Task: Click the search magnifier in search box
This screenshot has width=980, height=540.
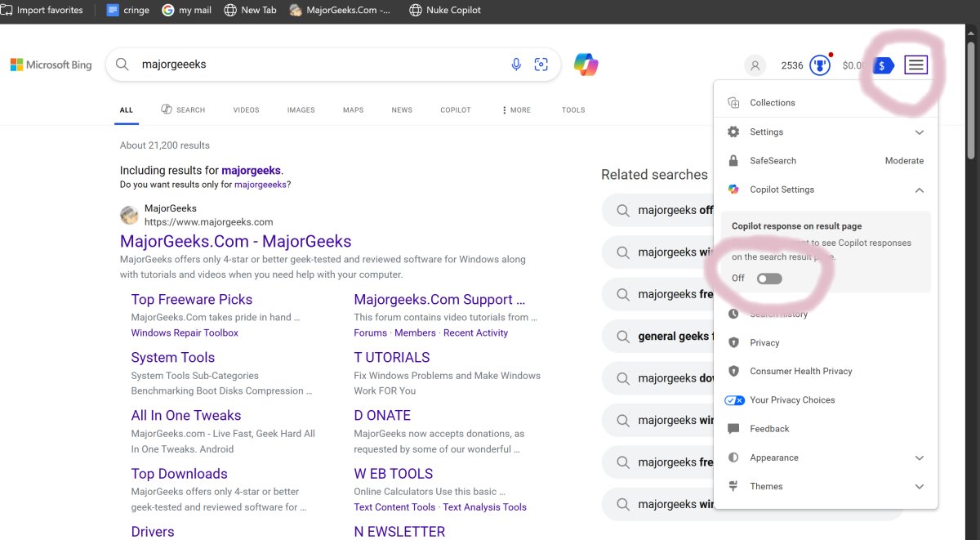Action: pos(122,65)
